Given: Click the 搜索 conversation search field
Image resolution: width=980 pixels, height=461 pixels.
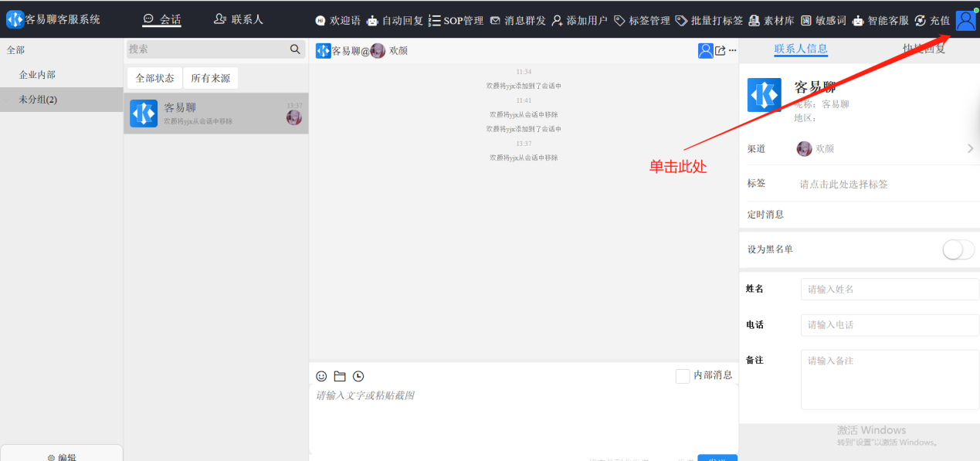Looking at the screenshot, I should pos(207,49).
